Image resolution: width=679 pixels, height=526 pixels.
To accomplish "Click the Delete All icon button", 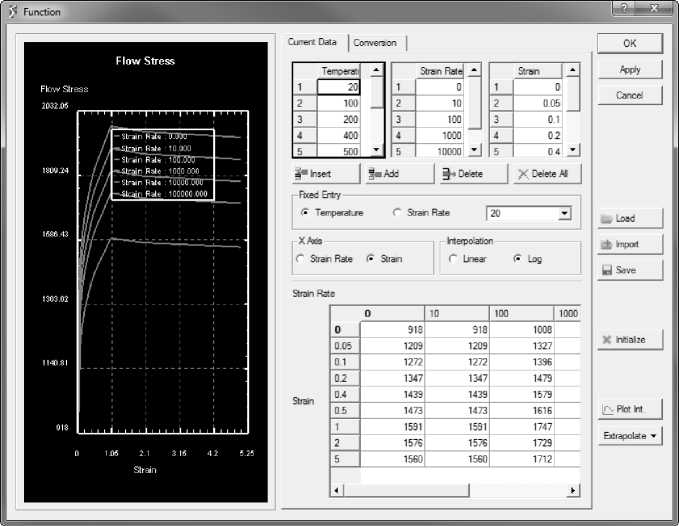I will [x=547, y=174].
